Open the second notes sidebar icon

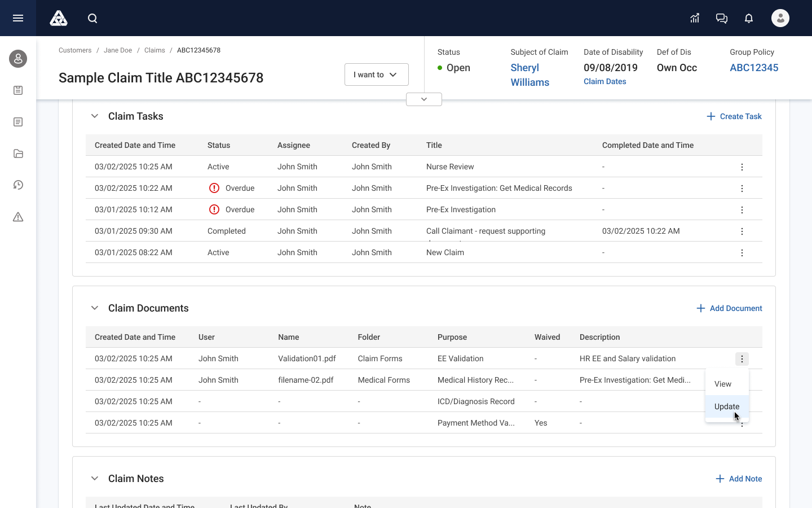coord(18,122)
